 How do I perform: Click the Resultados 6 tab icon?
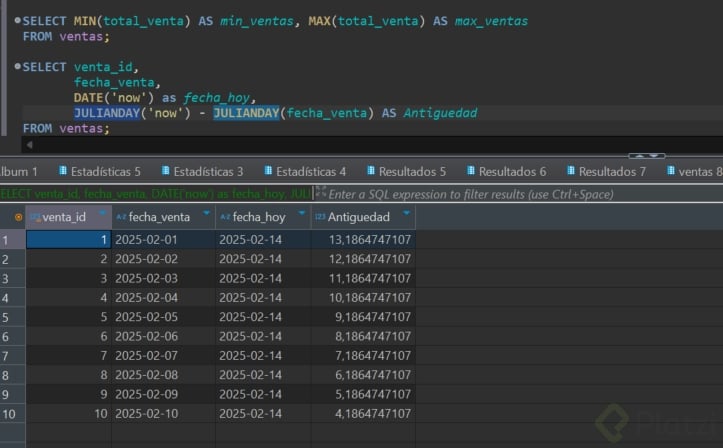(x=471, y=171)
